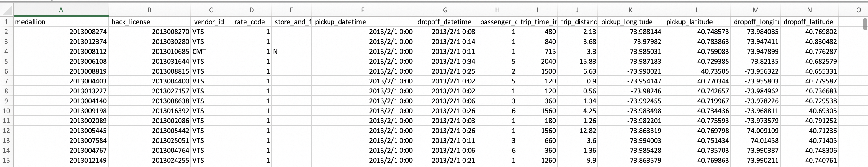Select row 1 header
Image resolution: width=868 pixels, height=167 pixels.
[x=7, y=22]
